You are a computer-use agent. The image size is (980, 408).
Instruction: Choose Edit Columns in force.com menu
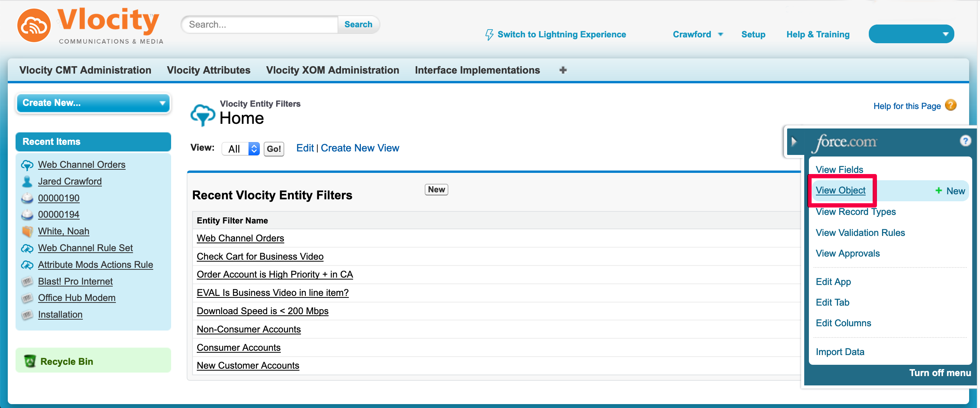(x=843, y=323)
